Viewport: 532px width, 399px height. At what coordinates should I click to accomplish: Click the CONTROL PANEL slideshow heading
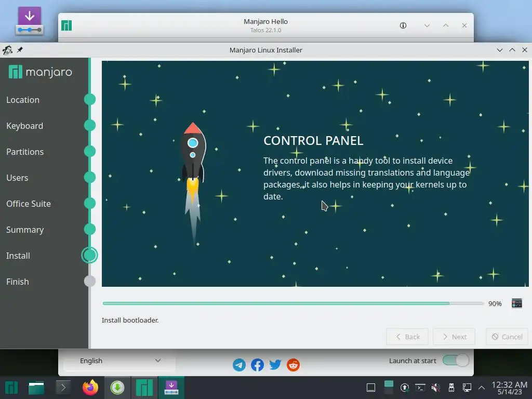(313, 140)
